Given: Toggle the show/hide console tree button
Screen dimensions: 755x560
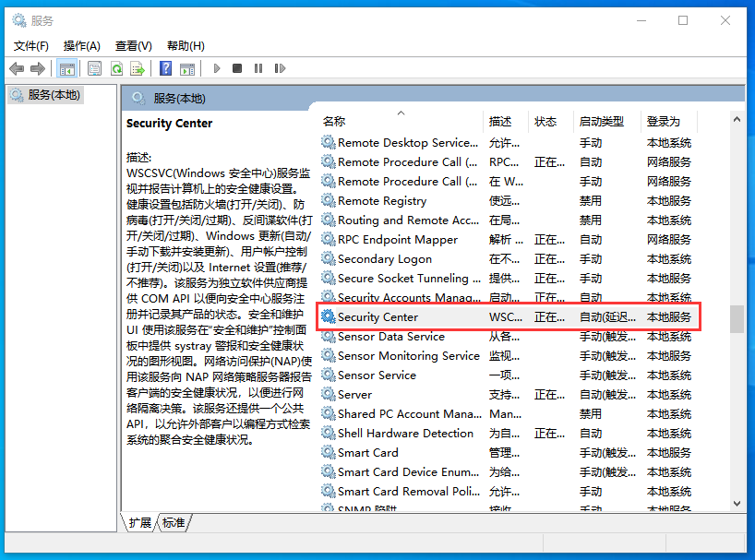Looking at the screenshot, I should [66, 68].
